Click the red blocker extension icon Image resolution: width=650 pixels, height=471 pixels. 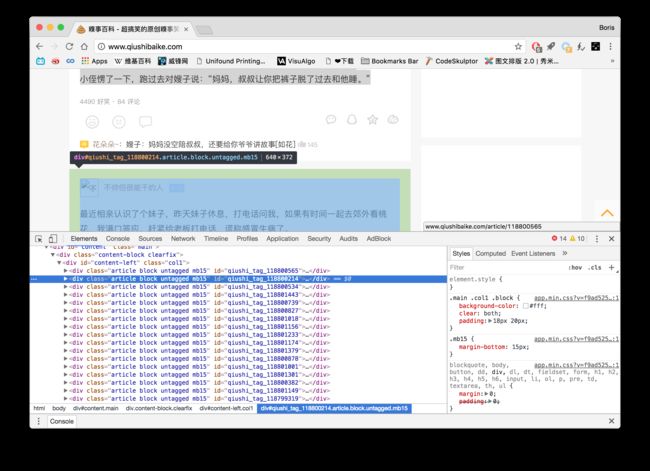coord(536,47)
